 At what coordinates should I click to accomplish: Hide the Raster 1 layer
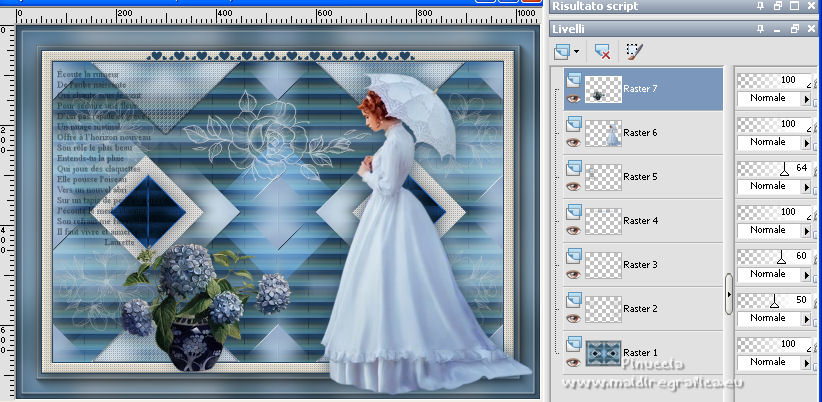(574, 362)
